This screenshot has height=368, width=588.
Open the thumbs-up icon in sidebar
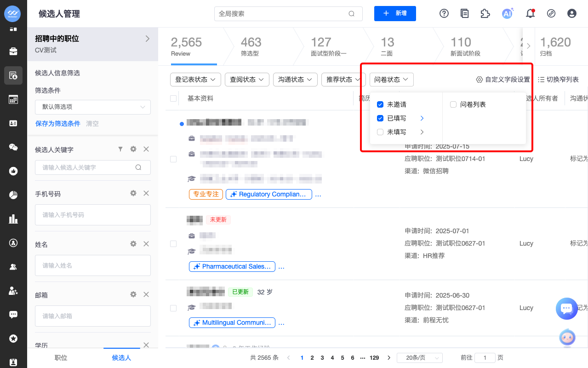[x=13, y=171]
